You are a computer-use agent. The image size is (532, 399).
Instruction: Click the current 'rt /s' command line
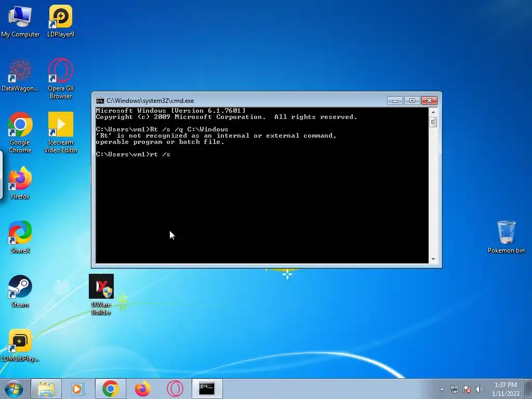click(133, 154)
